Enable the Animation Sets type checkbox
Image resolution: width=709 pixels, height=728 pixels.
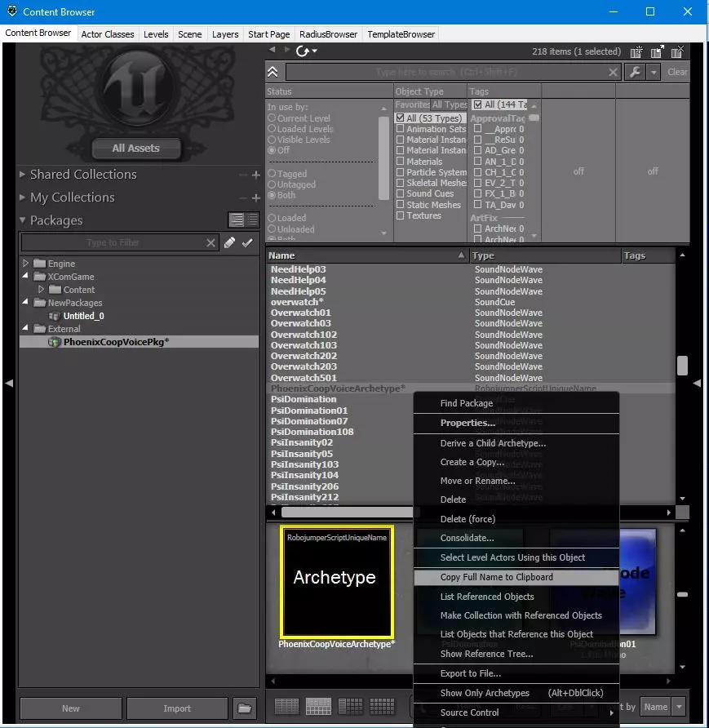point(400,129)
